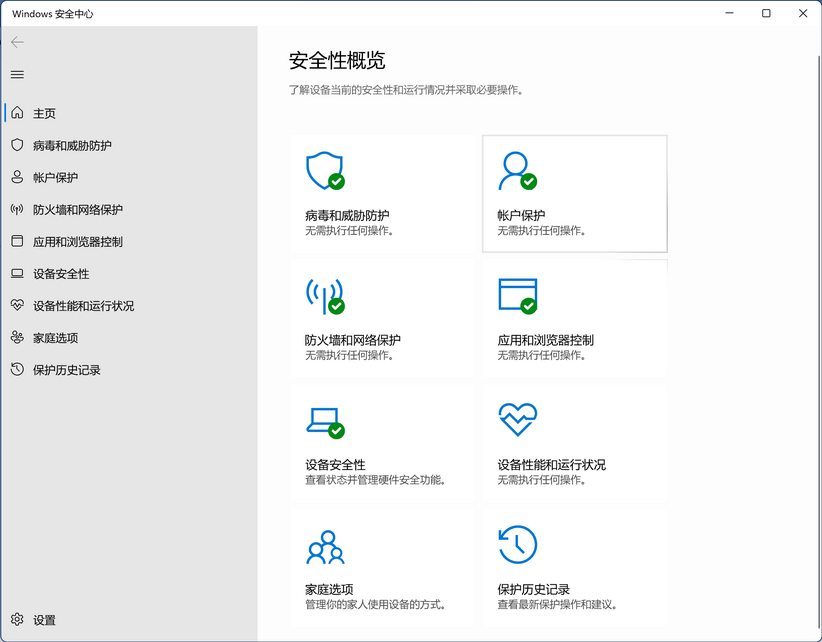822x642 pixels.
Task: Select the home icon in the sidebar
Action: click(x=15, y=113)
